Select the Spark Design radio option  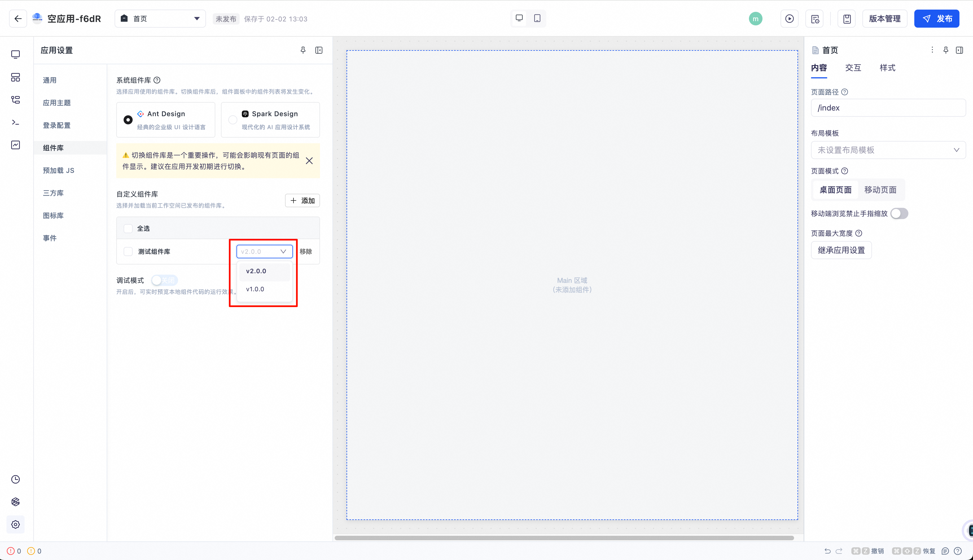click(233, 120)
